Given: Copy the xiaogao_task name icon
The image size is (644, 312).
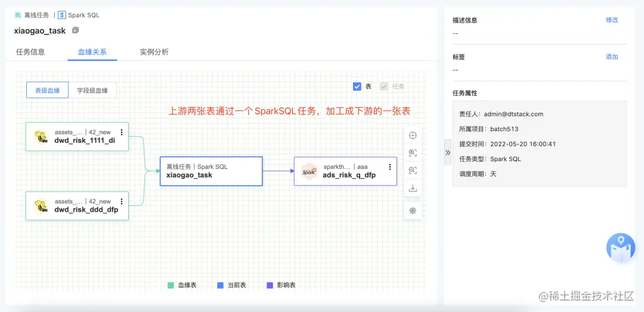Looking at the screenshot, I should click(x=75, y=30).
